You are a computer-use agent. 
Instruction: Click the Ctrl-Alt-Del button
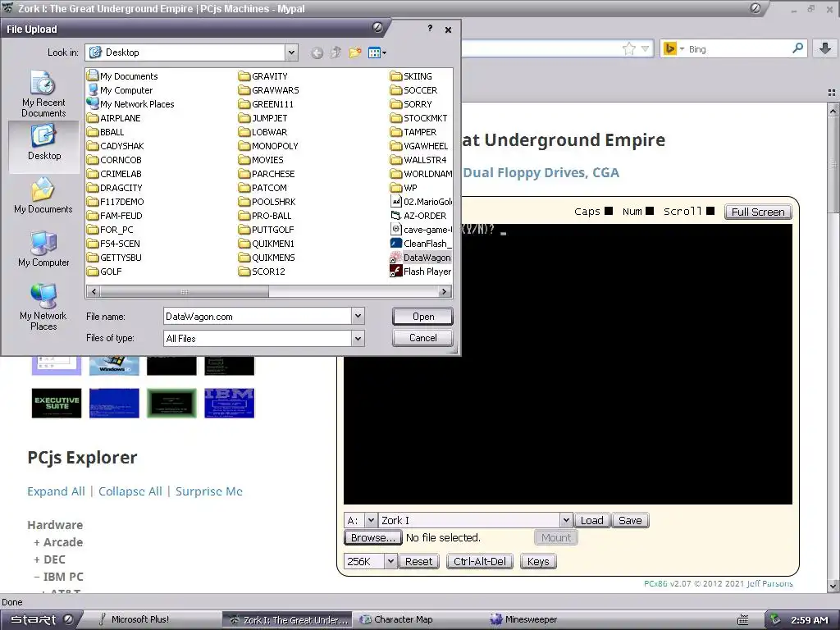[479, 561]
